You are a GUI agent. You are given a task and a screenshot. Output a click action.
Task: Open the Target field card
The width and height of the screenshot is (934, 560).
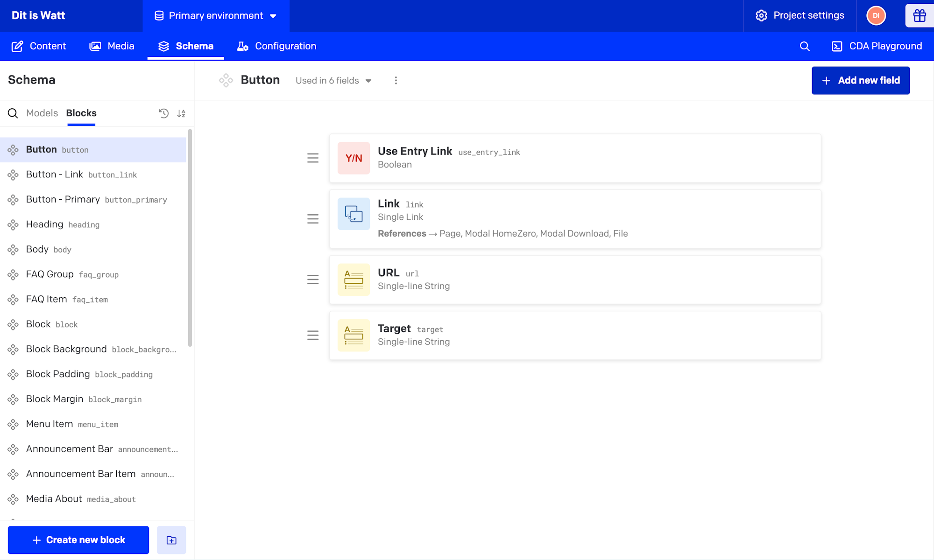coord(575,335)
